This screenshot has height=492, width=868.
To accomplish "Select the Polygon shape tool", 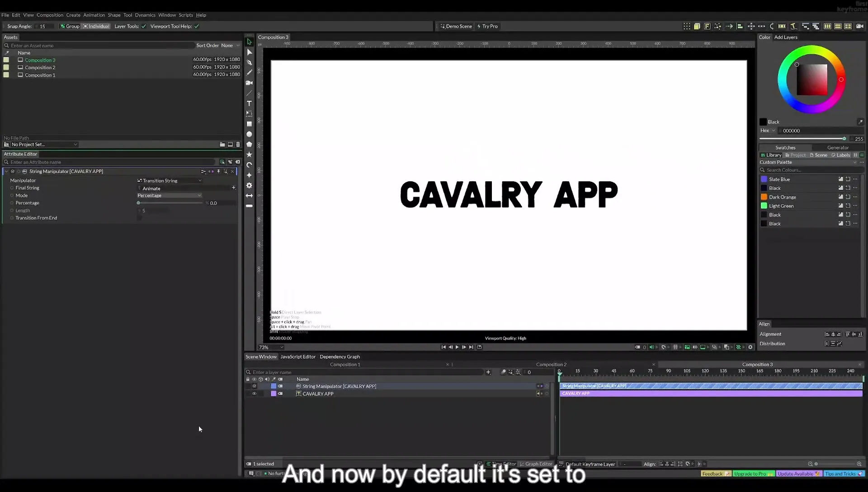I will point(249,144).
